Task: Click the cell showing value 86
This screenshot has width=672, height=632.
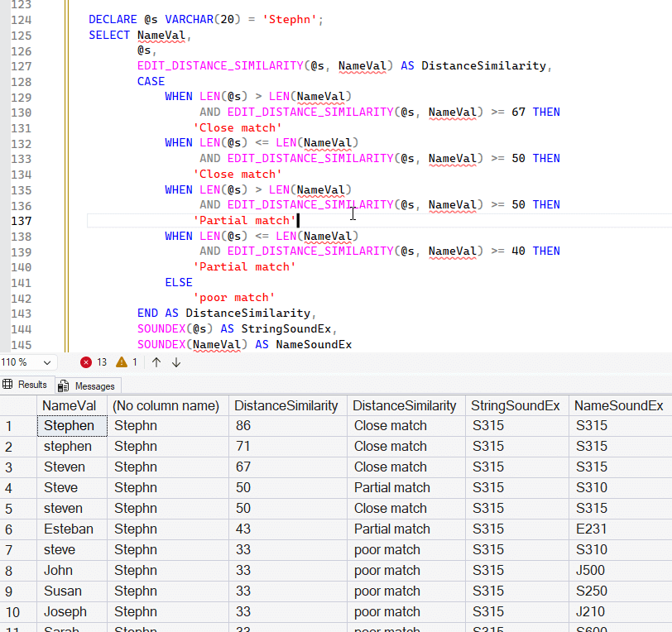Action: tap(243, 426)
